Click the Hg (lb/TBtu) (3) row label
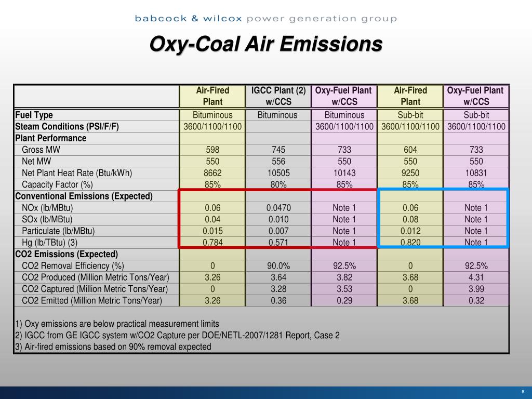The width and height of the screenshot is (532, 399). pos(49,243)
